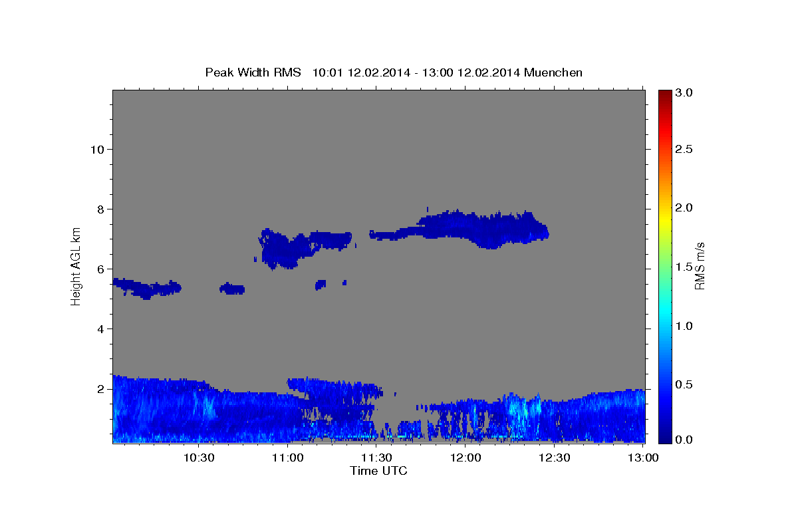Click the 13:00 time tick label
This screenshot has height=532, width=798.
point(643,458)
